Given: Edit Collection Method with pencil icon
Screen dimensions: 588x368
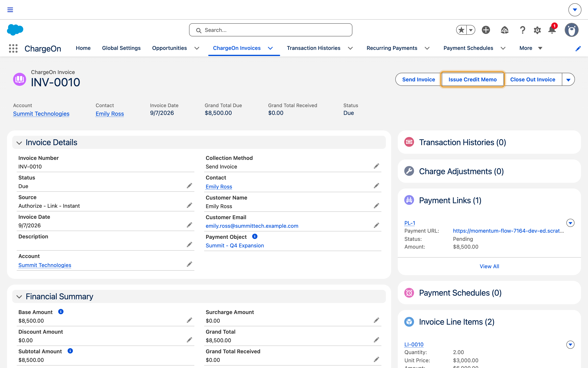Looking at the screenshot, I should click(376, 166).
